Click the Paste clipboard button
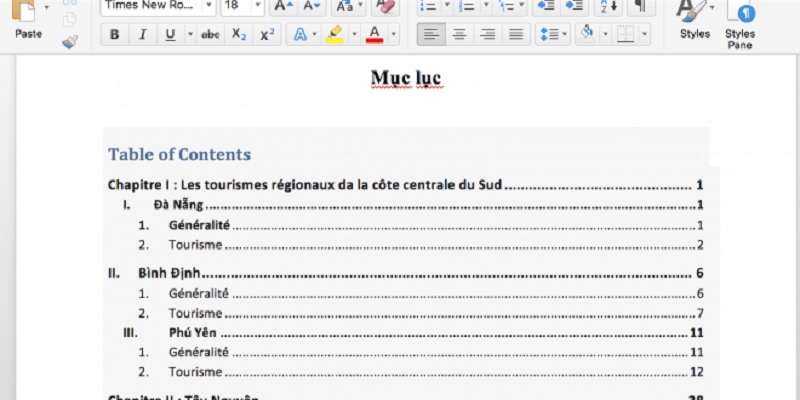 coord(28,20)
